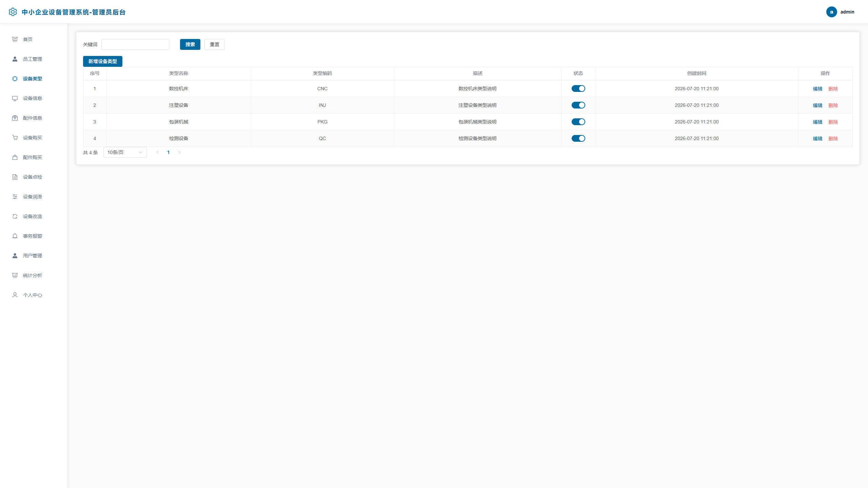Click the 设备信息 monitor icon
The width and height of the screenshot is (868, 488).
[x=15, y=98]
